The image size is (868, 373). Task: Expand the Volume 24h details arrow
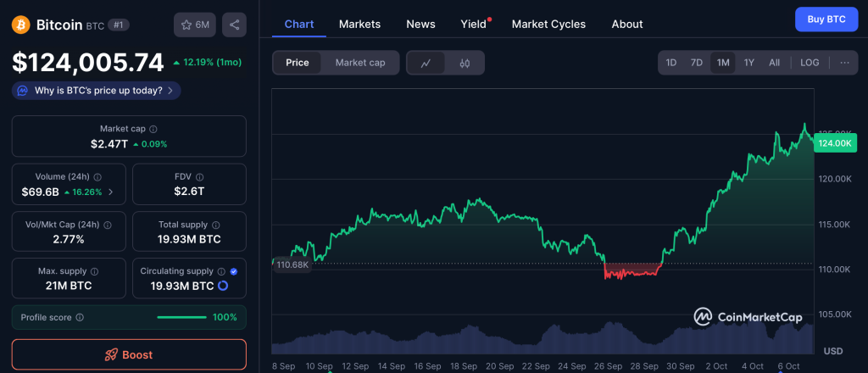(111, 192)
